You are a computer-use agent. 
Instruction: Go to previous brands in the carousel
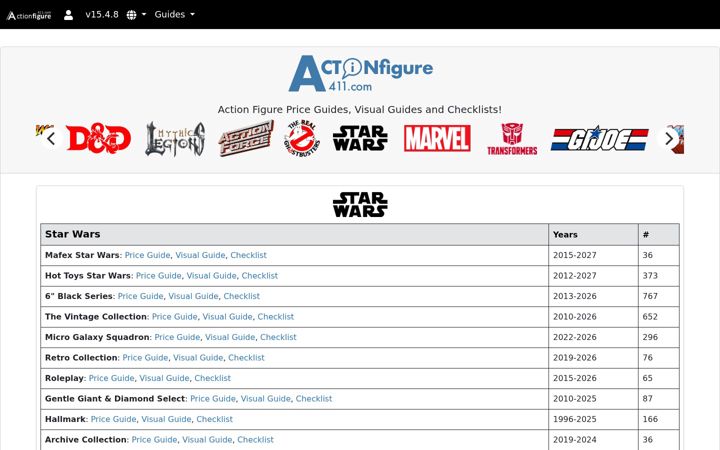(51, 138)
